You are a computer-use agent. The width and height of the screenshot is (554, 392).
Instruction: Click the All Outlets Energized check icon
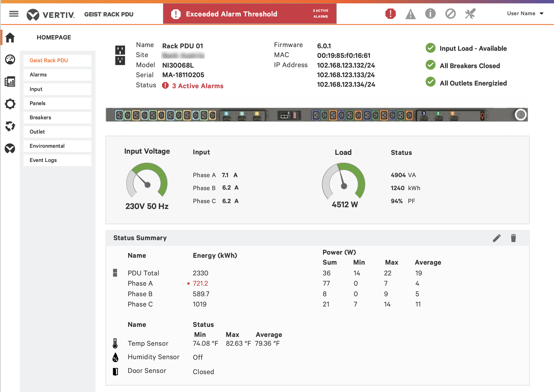(430, 82)
